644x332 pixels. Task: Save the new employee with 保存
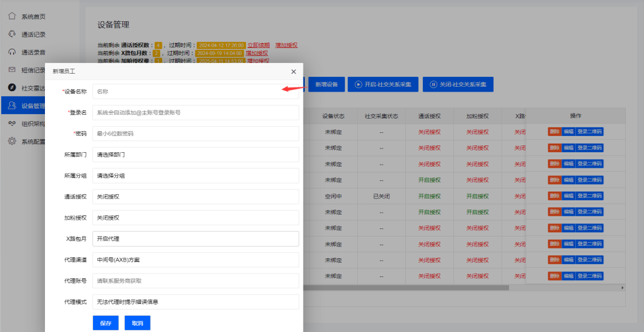106,323
